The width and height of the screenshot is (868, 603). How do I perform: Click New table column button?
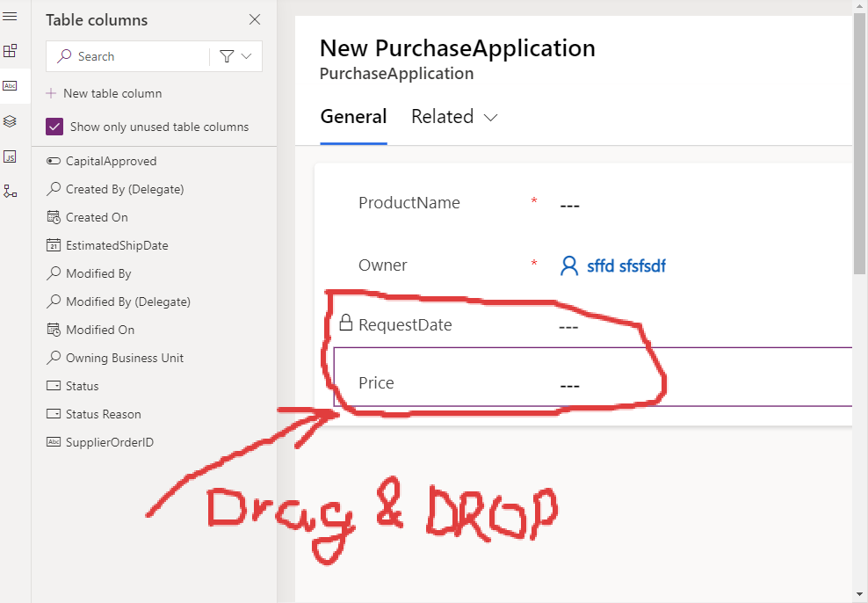pyautogui.click(x=104, y=93)
